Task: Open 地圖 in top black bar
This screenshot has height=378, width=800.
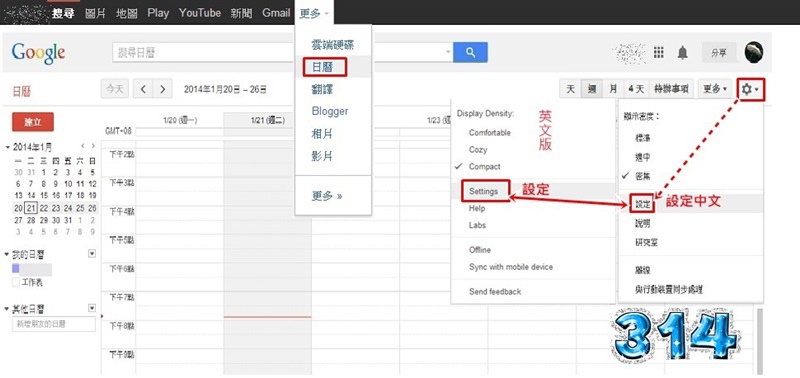Action: click(x=127, y=13)
